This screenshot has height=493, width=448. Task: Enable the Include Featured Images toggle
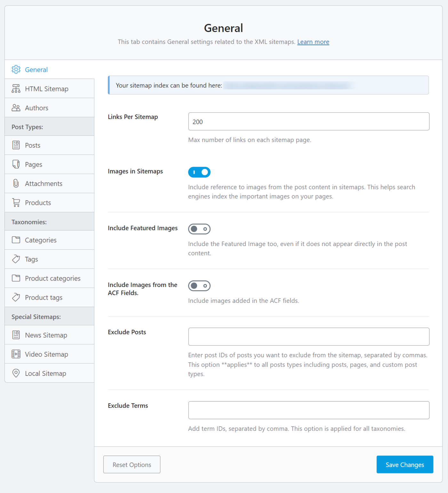click(199, 229)
